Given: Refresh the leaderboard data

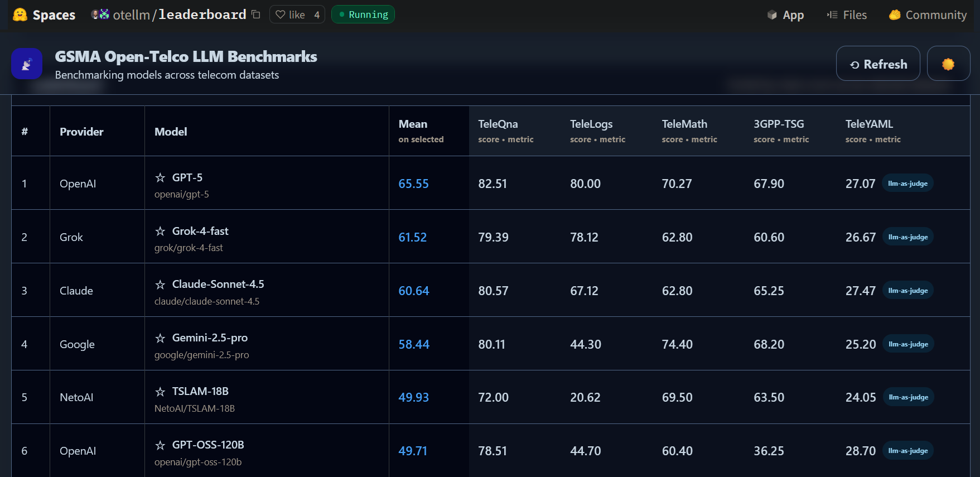Looking at the screenshot, I should (878, 64).
